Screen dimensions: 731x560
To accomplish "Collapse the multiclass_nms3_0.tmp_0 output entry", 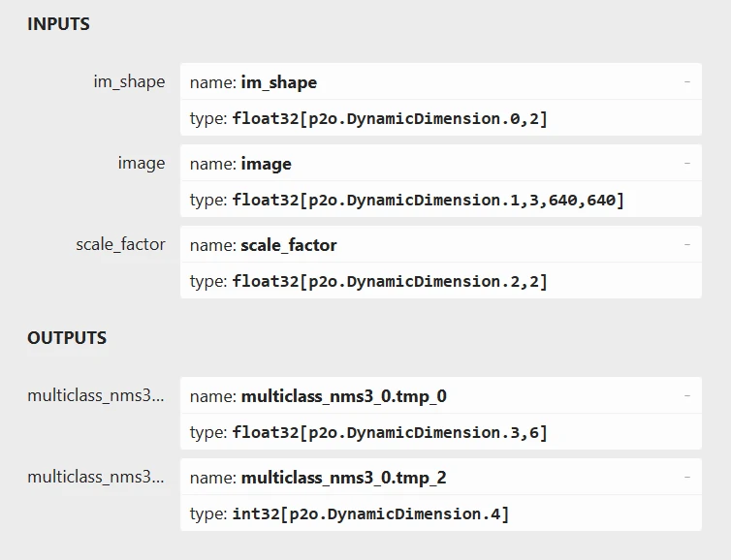I will (687, 396).
